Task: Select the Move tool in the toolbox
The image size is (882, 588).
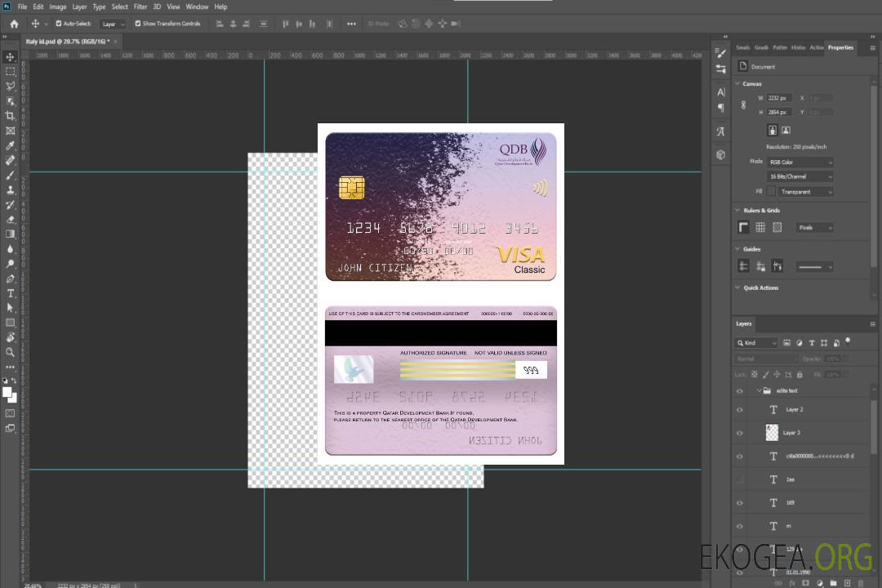Action: point(10,57)
